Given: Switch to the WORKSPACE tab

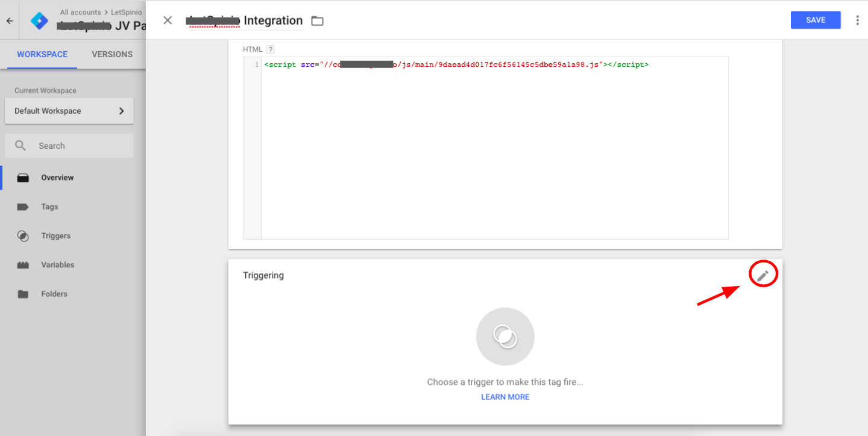Looking at the screenshot, I should [42, 54].
